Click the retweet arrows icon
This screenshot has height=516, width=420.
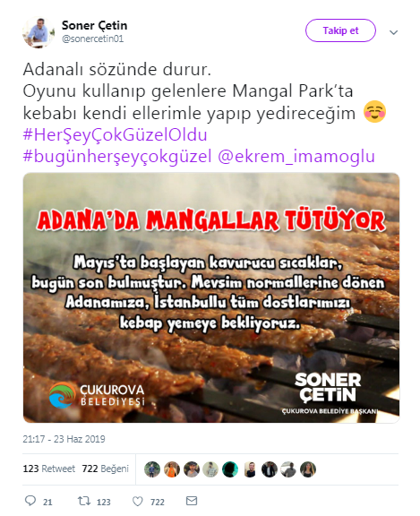84,501
